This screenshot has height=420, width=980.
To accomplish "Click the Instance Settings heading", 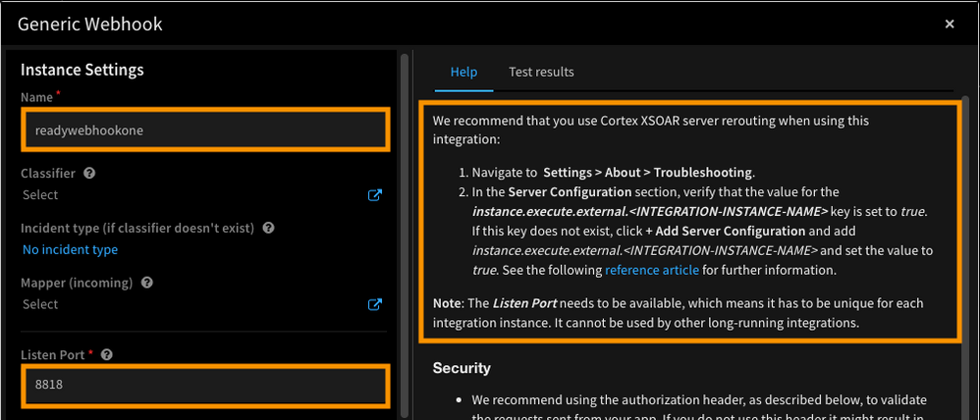I will point(82,70).
